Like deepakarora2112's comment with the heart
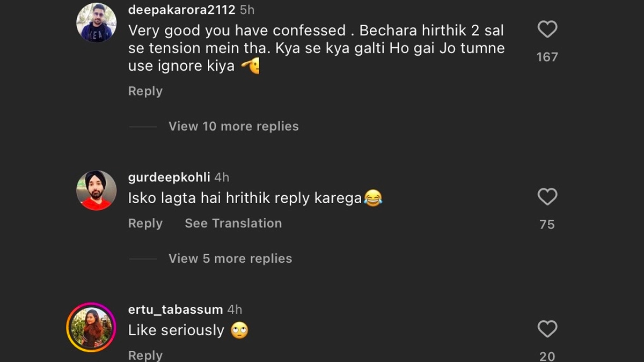The image size is (644, 362). (547, 29)
